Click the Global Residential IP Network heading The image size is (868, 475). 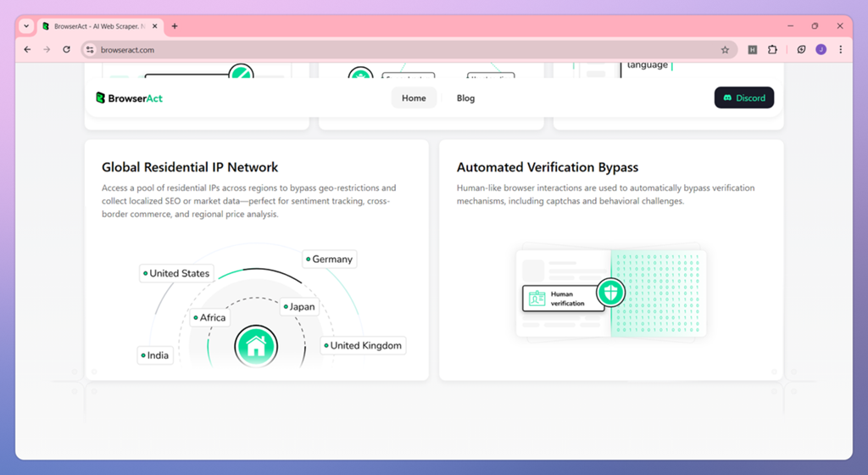190,167
